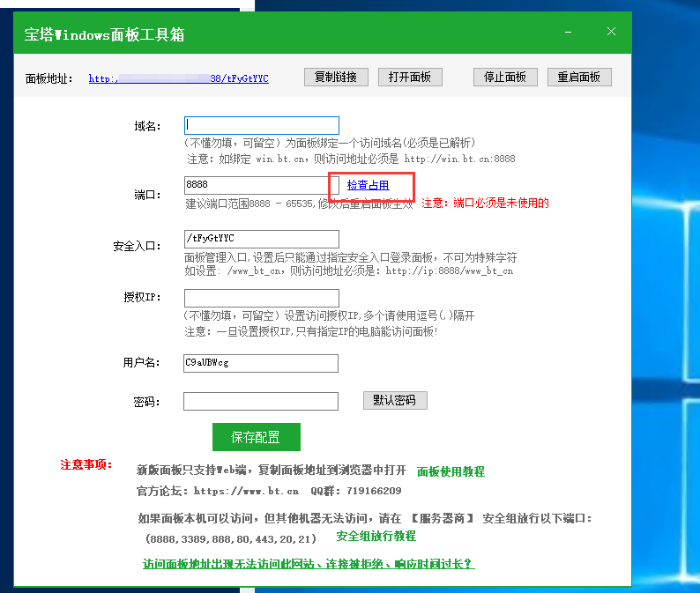Click the 检查占用 link

click(368, 185)
